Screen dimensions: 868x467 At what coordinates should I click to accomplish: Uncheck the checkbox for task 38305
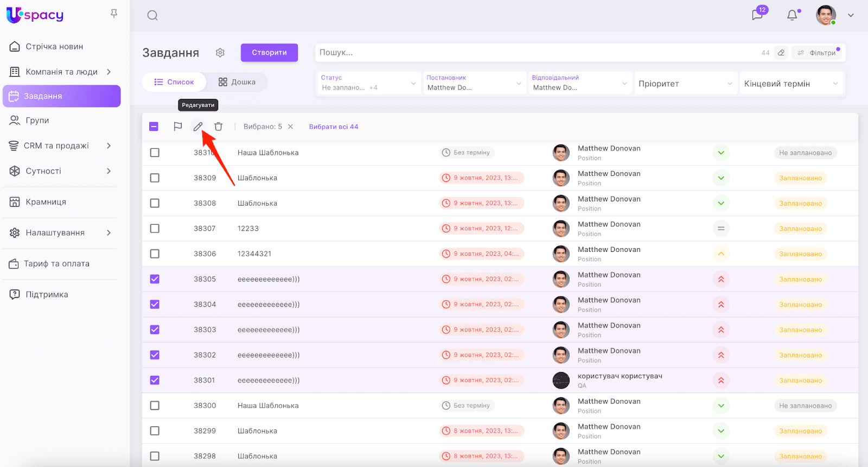coord(155,279)
